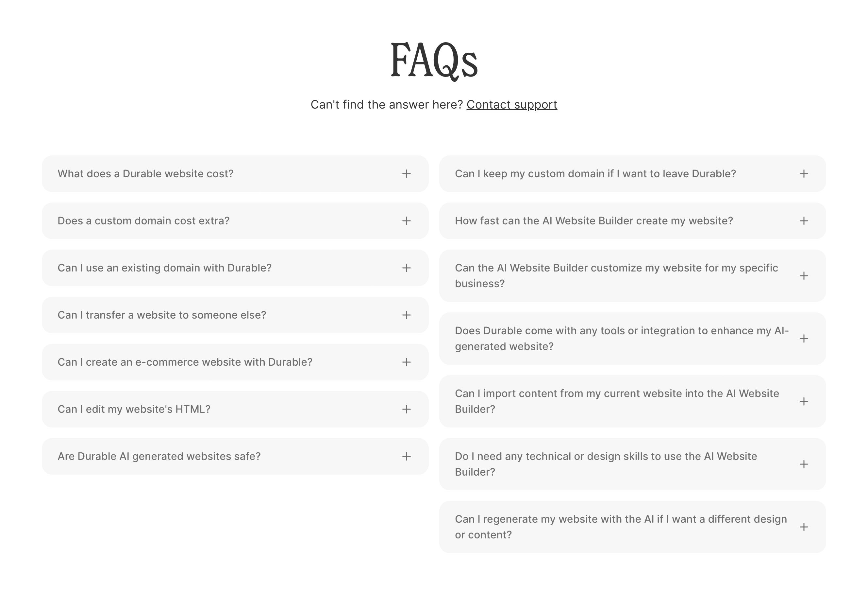
Task: Open the regenerate my website question
Action: [x=621, y=527]
